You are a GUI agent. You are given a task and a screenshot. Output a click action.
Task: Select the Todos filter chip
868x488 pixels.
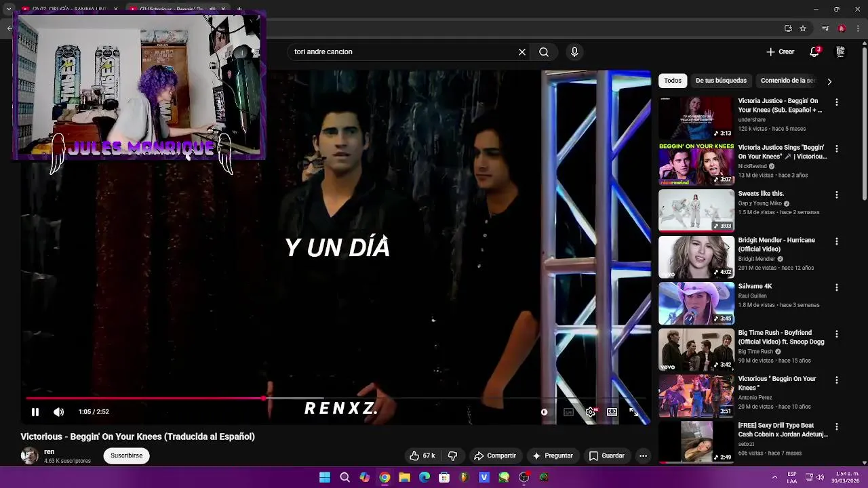pos(673,81)
